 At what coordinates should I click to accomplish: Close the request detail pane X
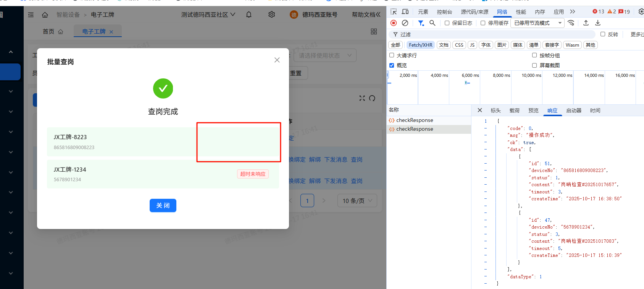pos(480,110)
